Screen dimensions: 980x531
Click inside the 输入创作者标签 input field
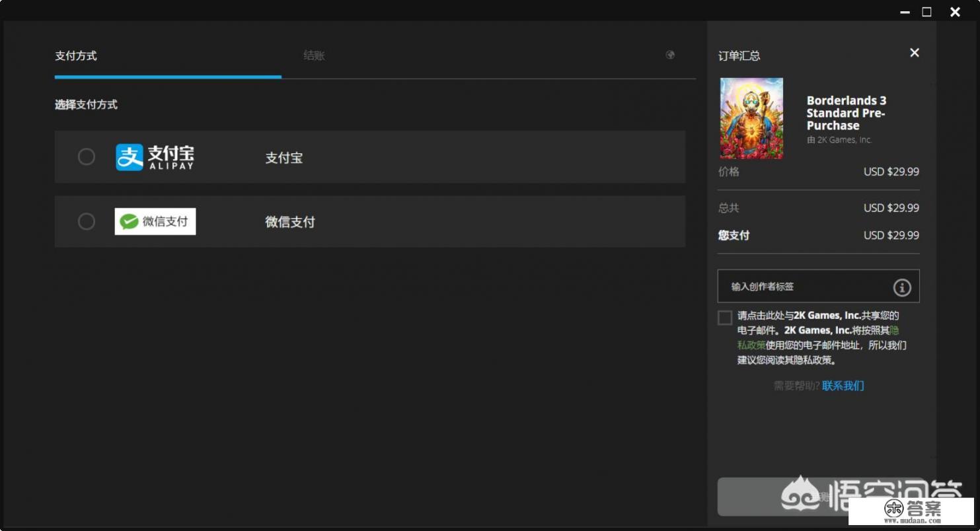pos(793,286)
